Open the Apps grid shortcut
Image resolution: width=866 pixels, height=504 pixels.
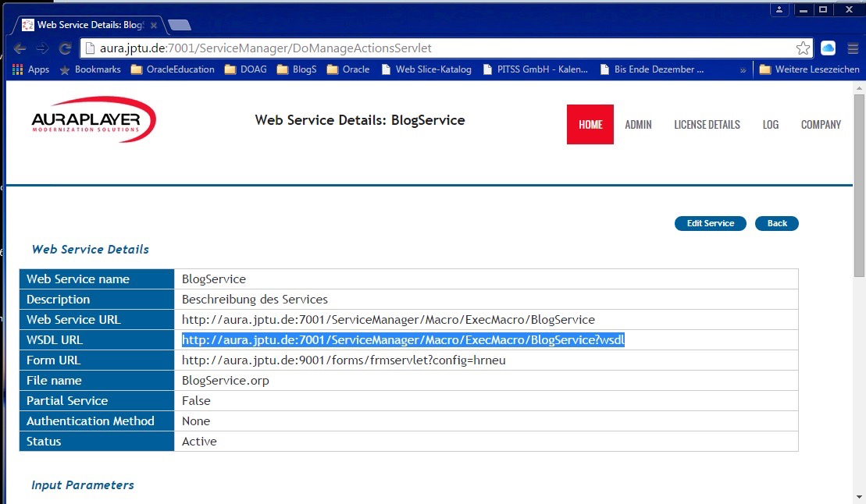click(x=31, y=69)
